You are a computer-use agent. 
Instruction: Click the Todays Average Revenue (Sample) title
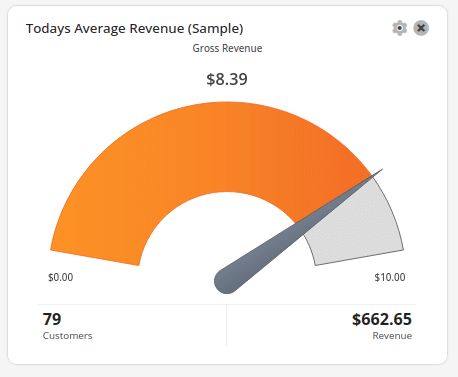[135, 29]
